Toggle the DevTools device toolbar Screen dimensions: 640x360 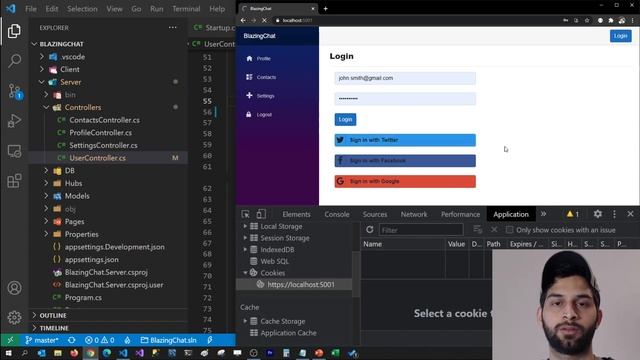[261, 214]
